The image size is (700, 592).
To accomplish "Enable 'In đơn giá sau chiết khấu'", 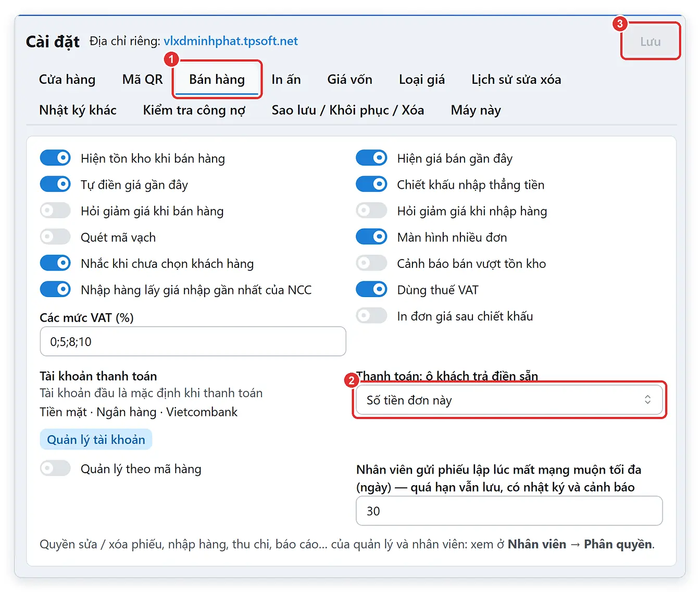I will click(371, 316).
